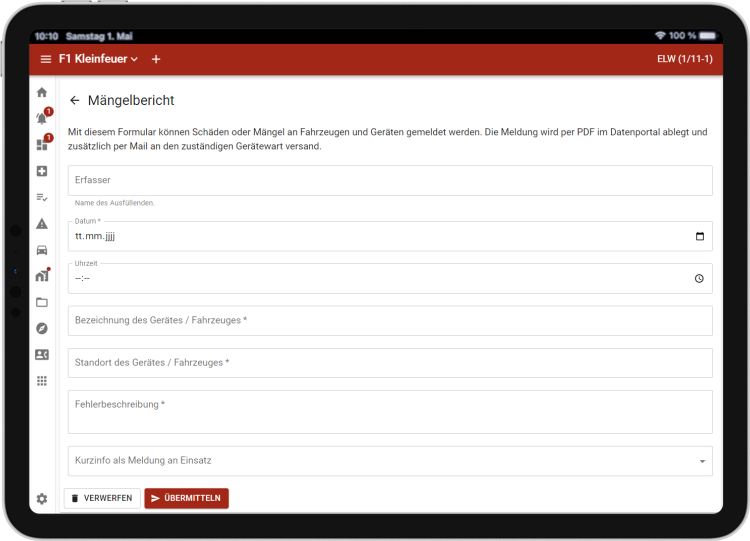This screenshot has height=541, width=750.
Task: Open the date picker calendar icon
Action: [x=699, y=237]
